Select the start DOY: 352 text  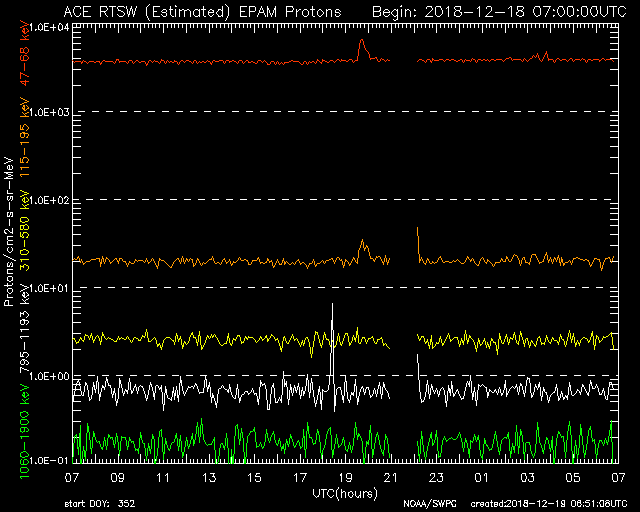click(100, 504)
